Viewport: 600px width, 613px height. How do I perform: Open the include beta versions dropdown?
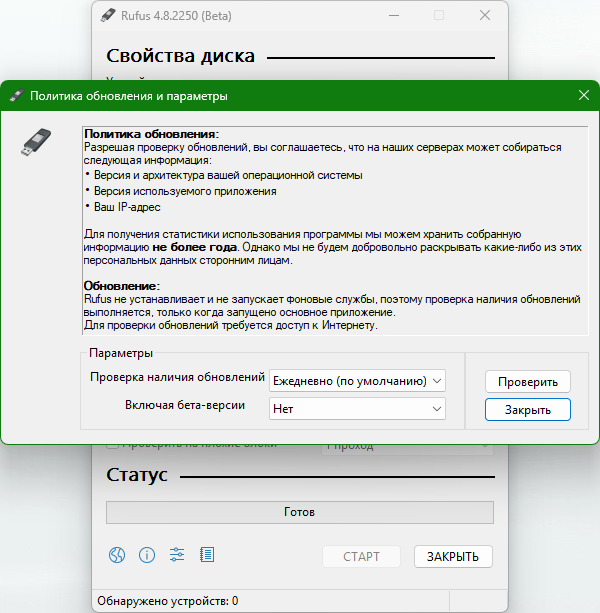(x=357, y=409)
